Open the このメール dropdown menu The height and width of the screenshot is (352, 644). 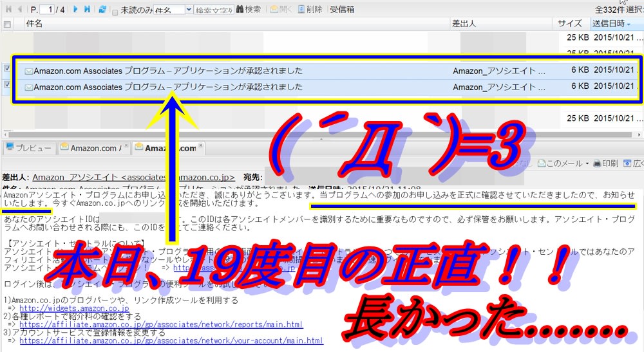(563, 163)
